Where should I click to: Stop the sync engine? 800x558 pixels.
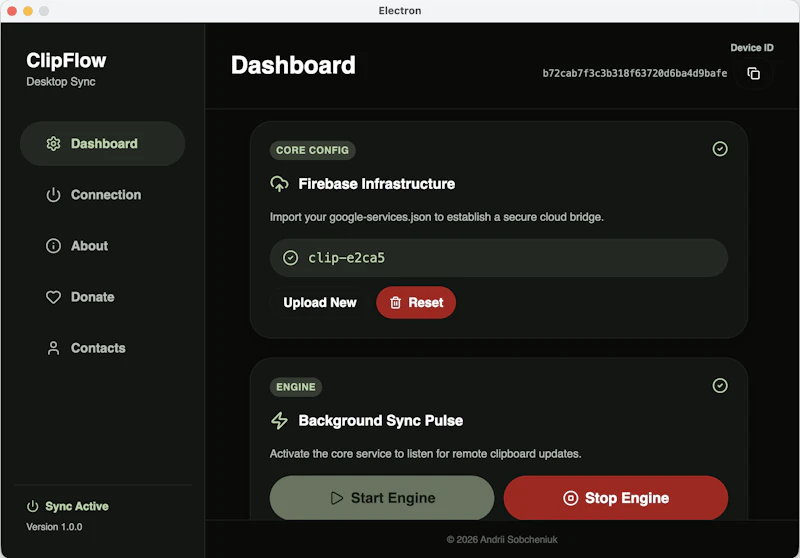tap(616, 498)
